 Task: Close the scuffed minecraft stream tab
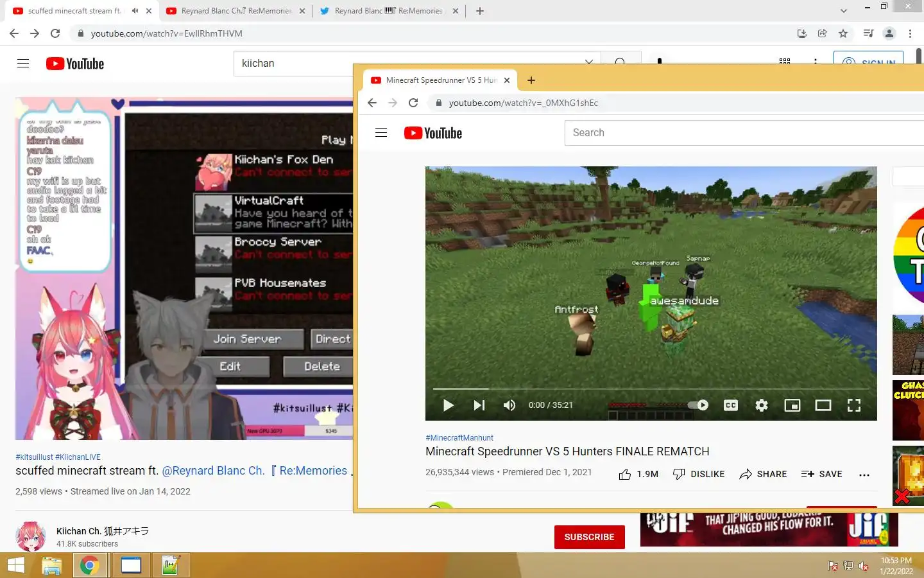149,11
